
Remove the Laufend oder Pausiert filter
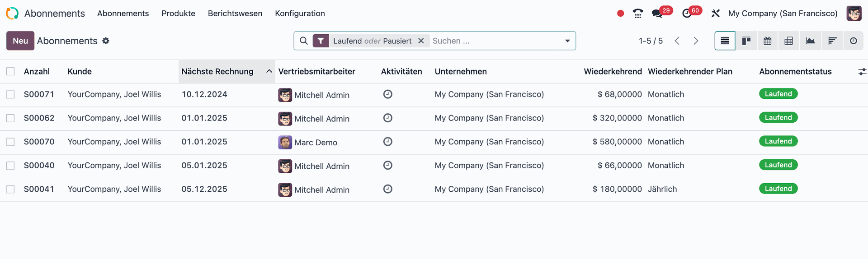[x=421, y=41]
